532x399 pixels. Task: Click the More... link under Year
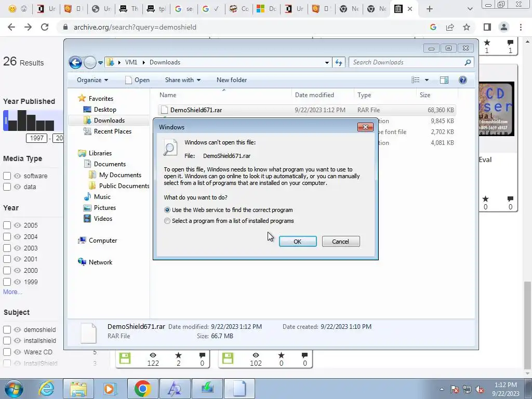click(12, 292)
